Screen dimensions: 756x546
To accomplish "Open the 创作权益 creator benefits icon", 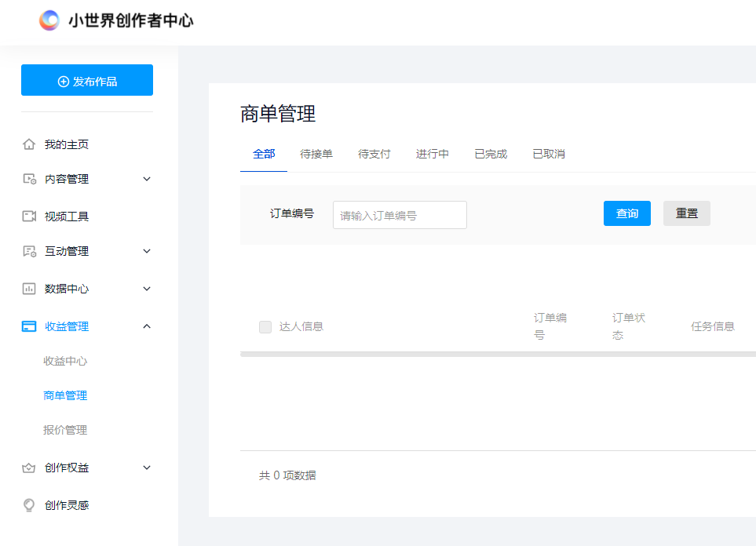I will pyautogui.click(x=29, y=467).
